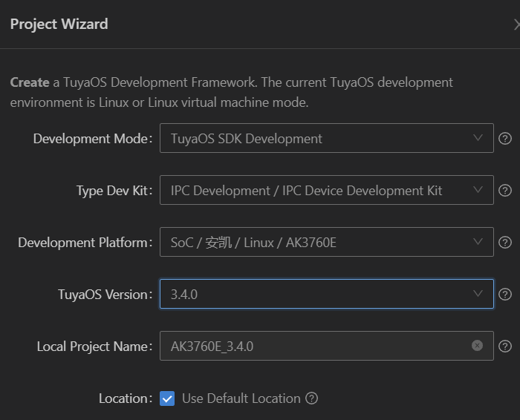Open help for Local Project Name field
Screen dimensions: 520x420
point(504,346)
